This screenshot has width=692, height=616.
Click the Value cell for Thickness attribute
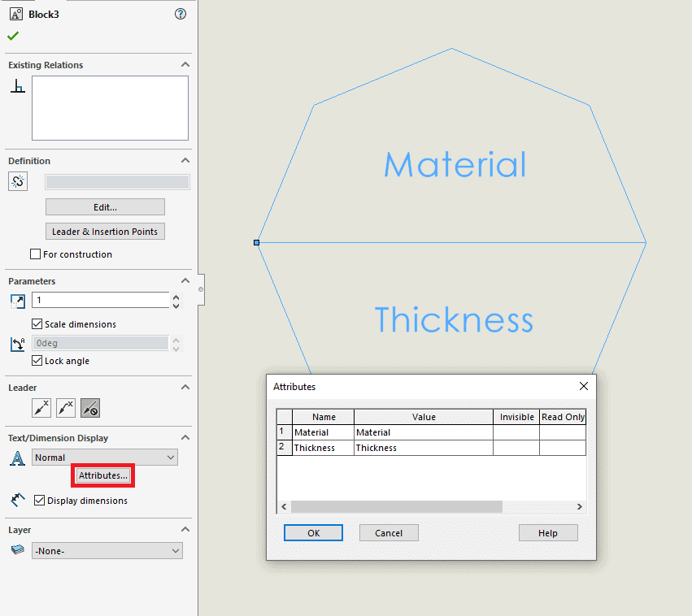pyautogui.click(x=423, y=448)
